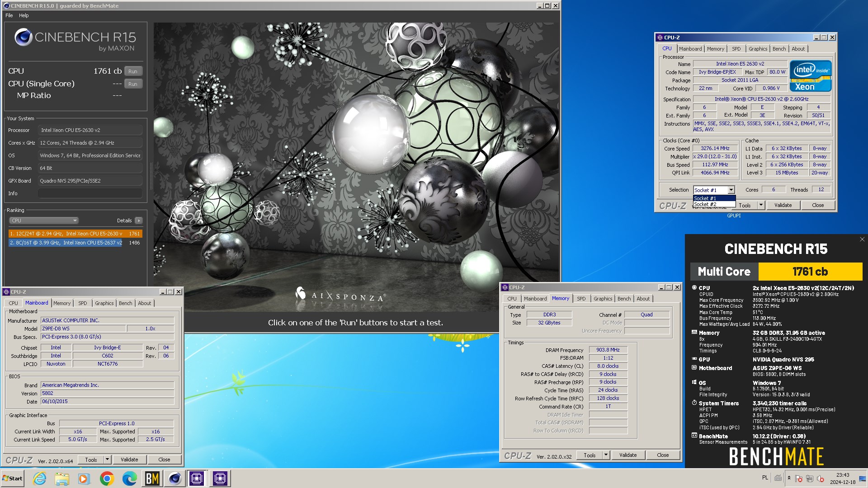Open Graphics tab in processor CPU-Z

tap(758, 49)
